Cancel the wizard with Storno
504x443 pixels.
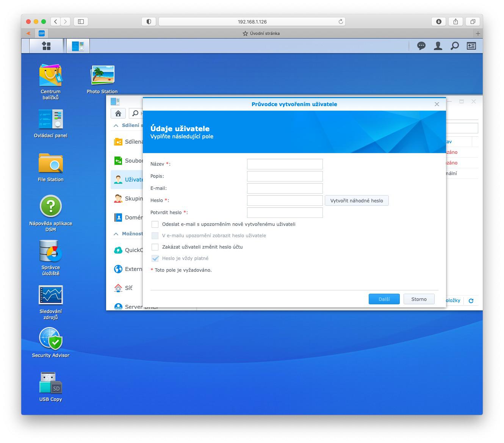419,299
